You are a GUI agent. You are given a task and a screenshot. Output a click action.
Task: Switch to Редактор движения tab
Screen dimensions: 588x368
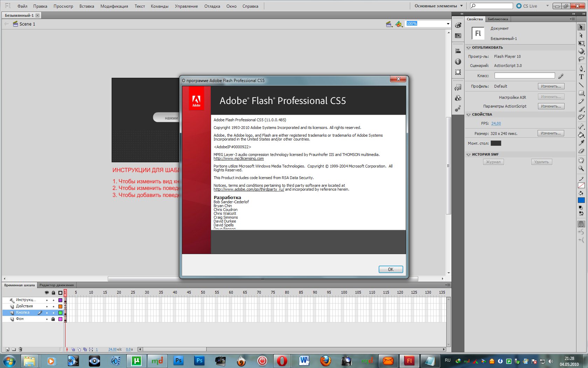click(x=56, y=285)
